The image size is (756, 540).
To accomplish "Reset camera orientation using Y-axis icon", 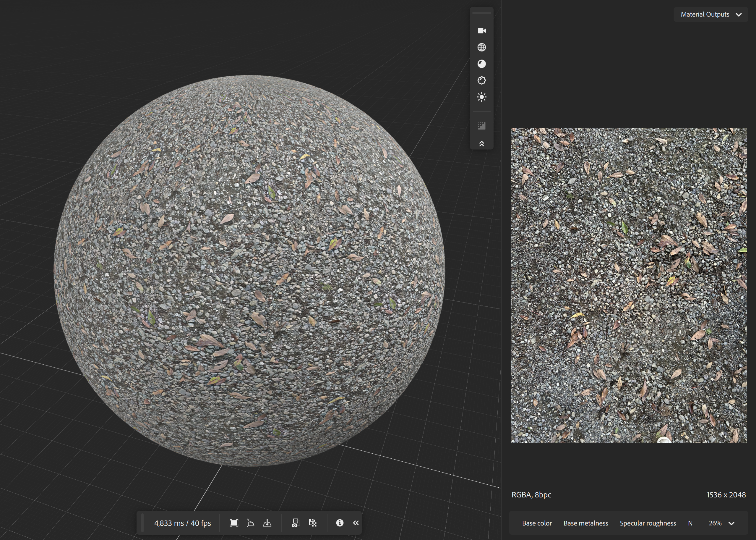I will (x=251, y=523).
